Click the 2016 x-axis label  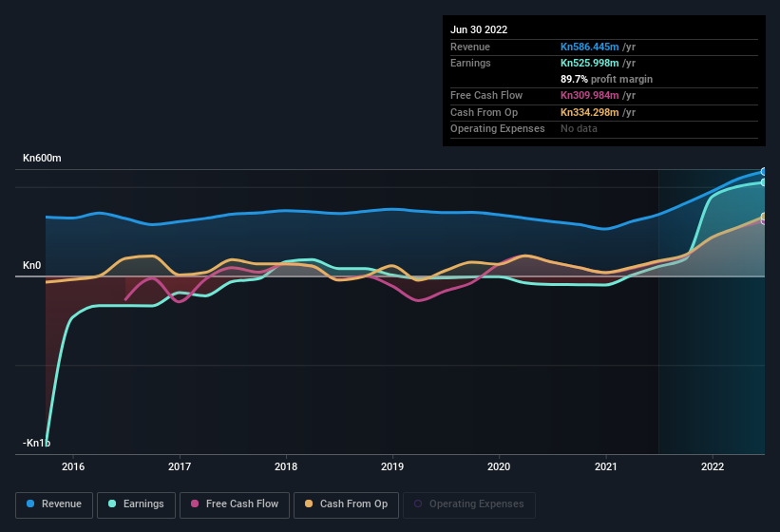(x=73, y=466)
